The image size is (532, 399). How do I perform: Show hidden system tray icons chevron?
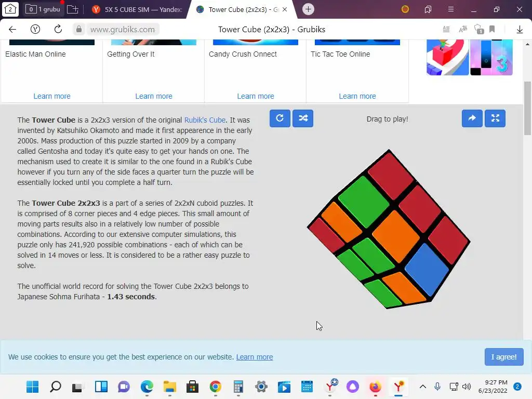tap(423, 387)
